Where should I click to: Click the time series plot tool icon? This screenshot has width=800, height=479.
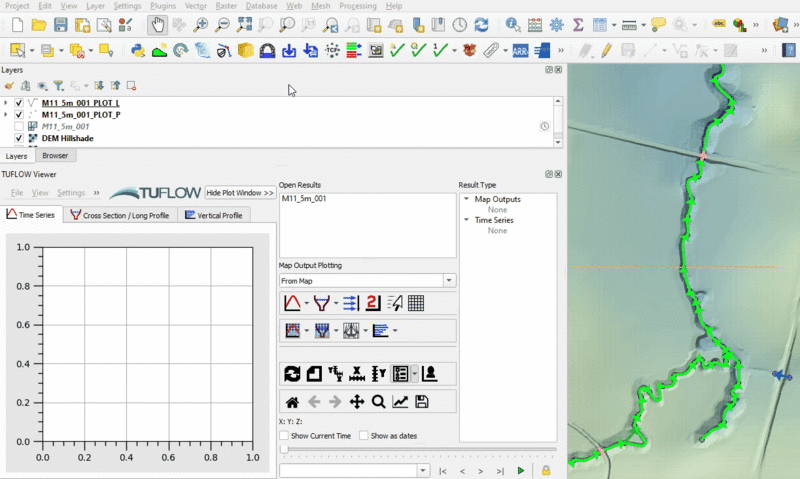point(293,303)
